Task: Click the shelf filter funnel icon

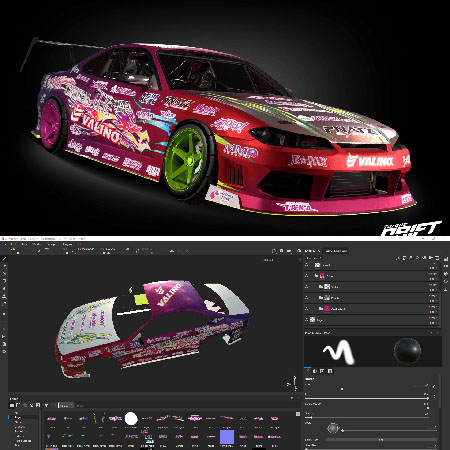Action: coord(46,405)
